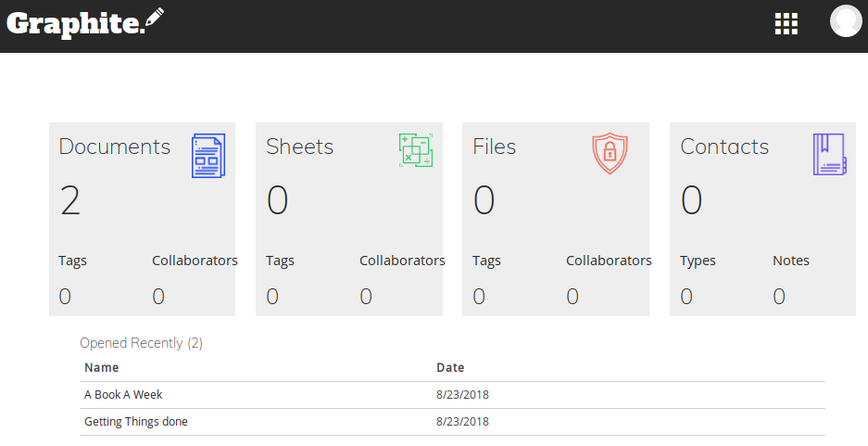Screen dimensions: 868x446
Task: Click Tags label in Sheets card
Action: coord(280,261)
